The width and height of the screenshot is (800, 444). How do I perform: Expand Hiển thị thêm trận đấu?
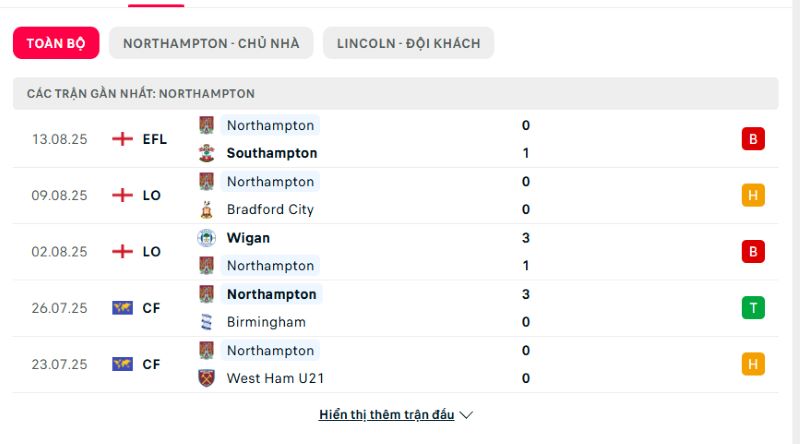(x=386, y=415)
